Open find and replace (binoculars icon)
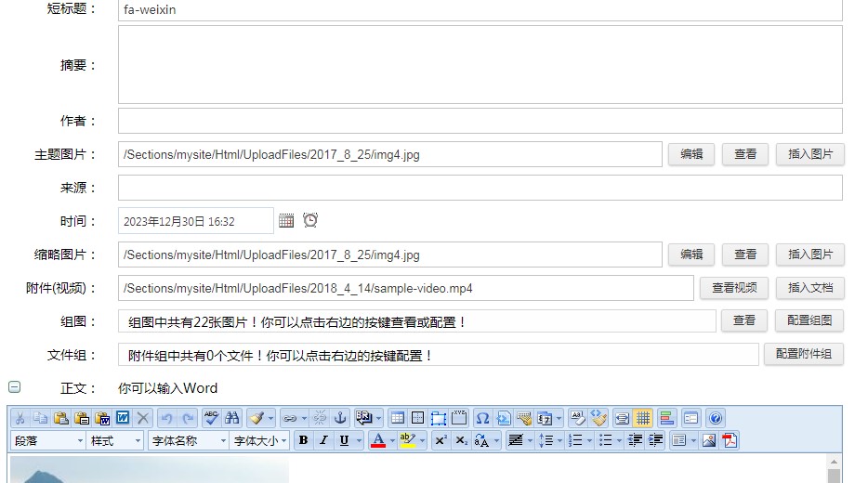868x483 pixels. coord(232,418)
